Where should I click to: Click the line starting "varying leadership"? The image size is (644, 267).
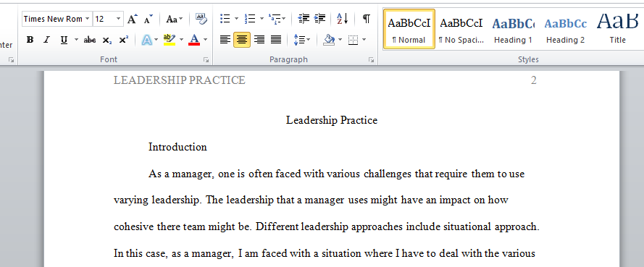(311, 200)
